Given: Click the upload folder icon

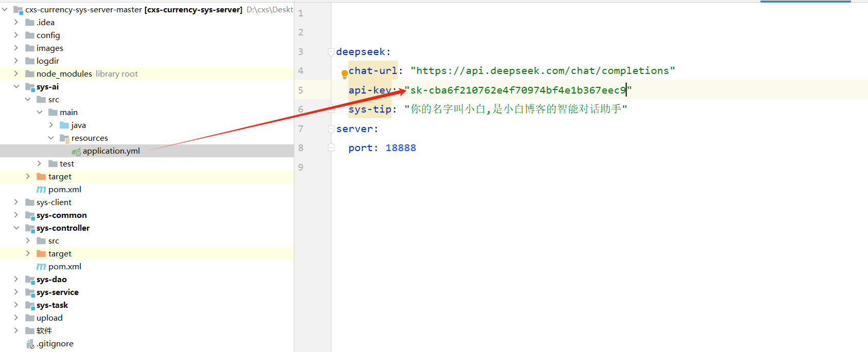Looking at the screenshot, I should [x=30, y=318].
